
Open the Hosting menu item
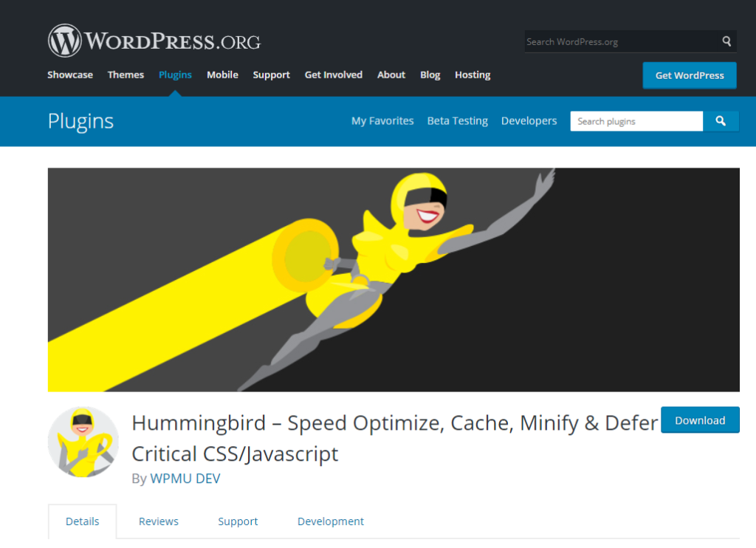(x=472, y=75)
